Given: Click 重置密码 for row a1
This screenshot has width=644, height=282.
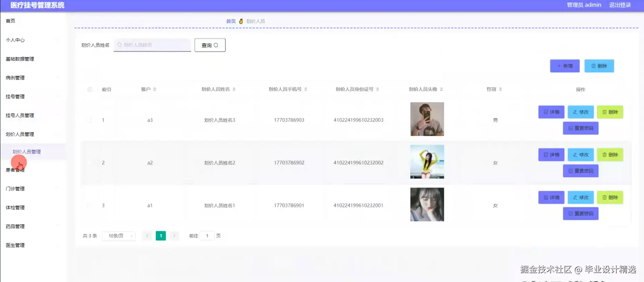Looking at the screenshot, I should coord(581,213).
